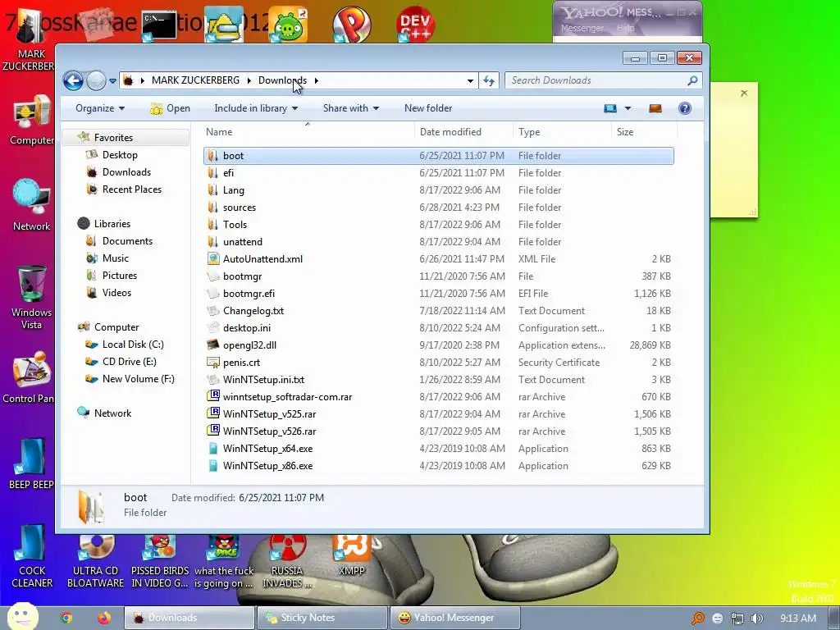Viewport: 840px width, 630px height.
Task: Select WinNTSetup_v526.rar archive icon
Action: [x=213, y=431]
